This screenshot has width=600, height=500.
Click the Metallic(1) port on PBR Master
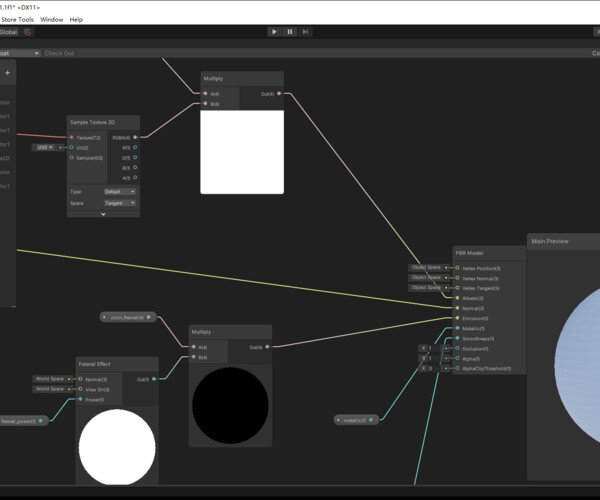457,328
